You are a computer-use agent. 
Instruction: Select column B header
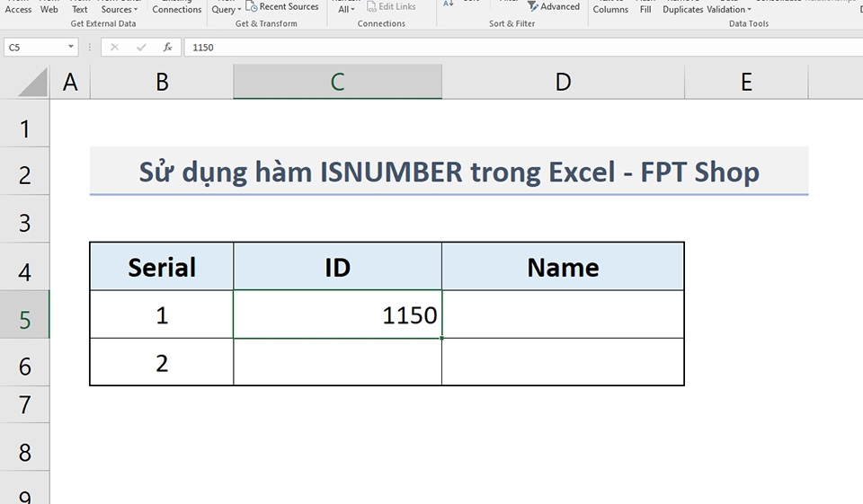click(x=162, y=82)
